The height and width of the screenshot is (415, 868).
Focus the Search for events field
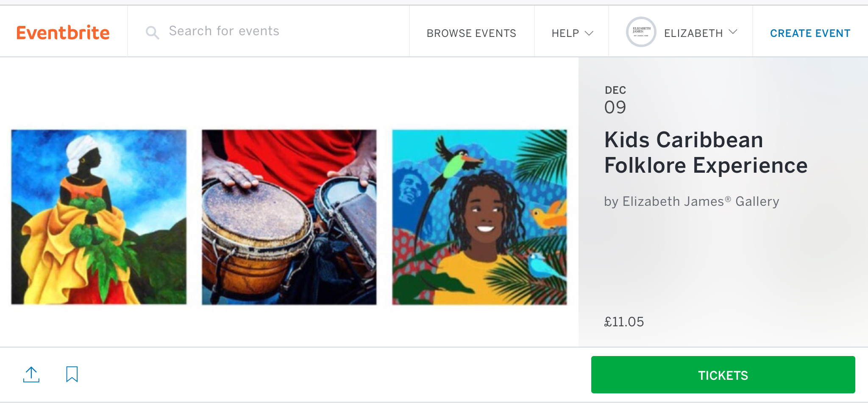tap(268, 31)
